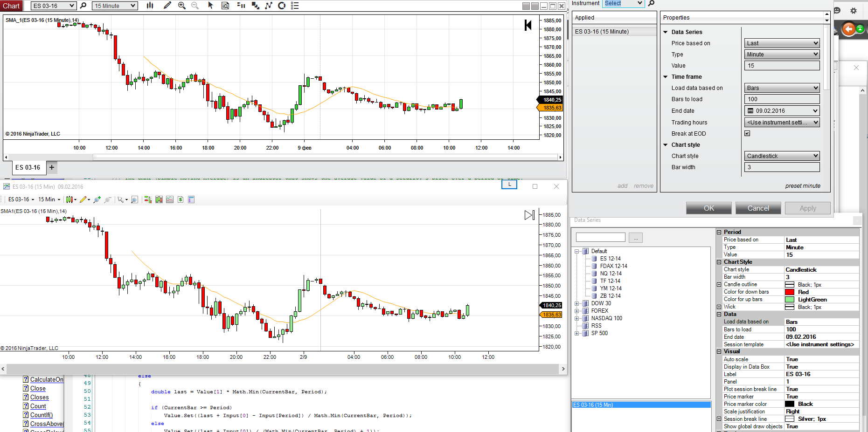The width and height of the screenshot is (868, 432).
Task: Open the Load data based on dropdown
Action: coord(782,88)
